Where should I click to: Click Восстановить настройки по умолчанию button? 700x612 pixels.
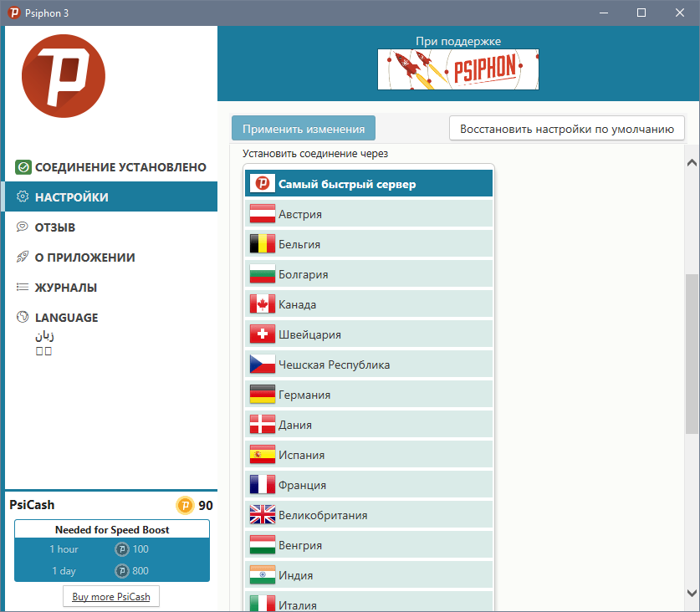pos(567,129)
